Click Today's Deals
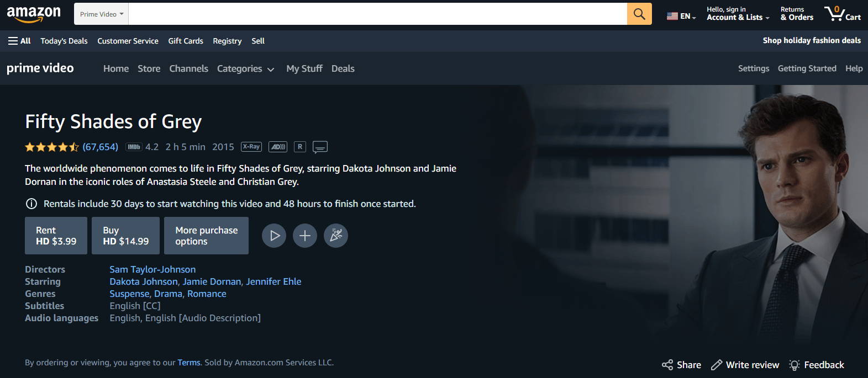This screenshot has width=868, height=378. (x=64, y=41)
